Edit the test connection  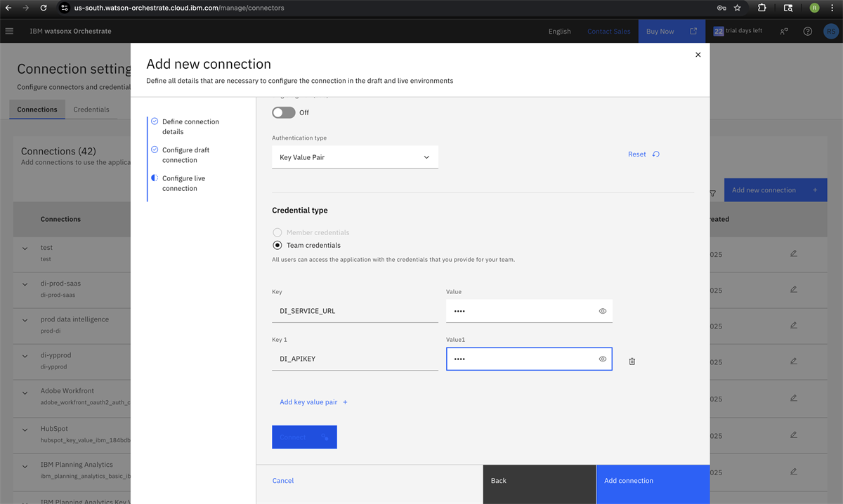click(x=794, y=253)
